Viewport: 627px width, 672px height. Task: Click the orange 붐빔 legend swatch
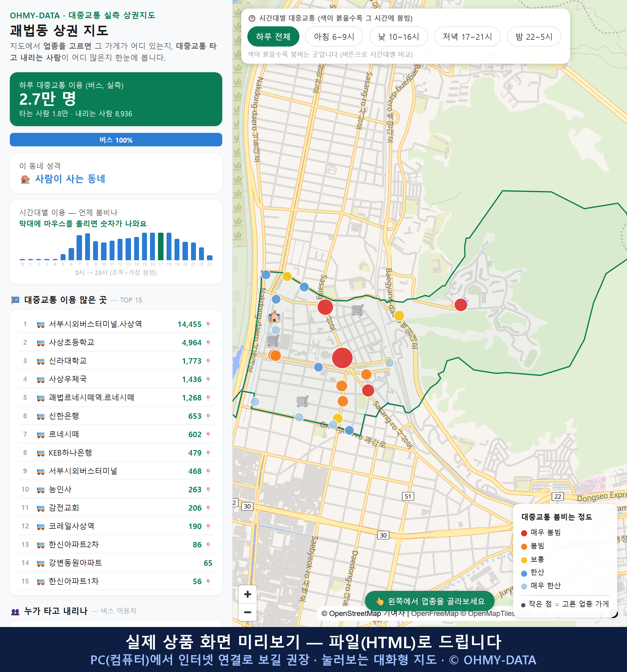(x=524, y=546)
